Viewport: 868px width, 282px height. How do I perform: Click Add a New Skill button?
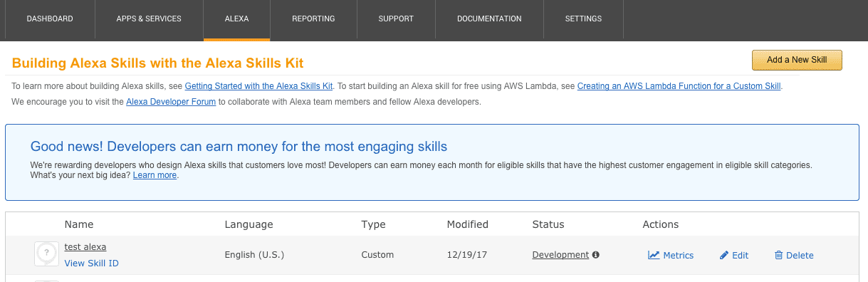pos(797,60)
